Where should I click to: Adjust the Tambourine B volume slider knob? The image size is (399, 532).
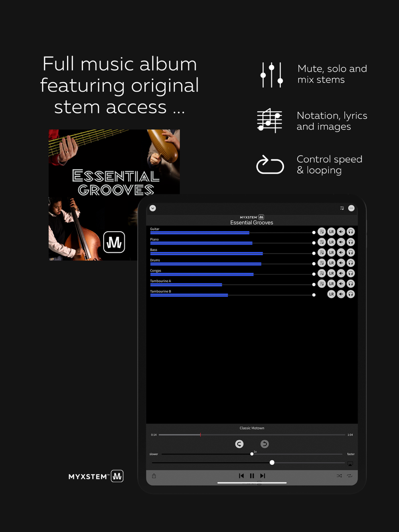(314, 295)
